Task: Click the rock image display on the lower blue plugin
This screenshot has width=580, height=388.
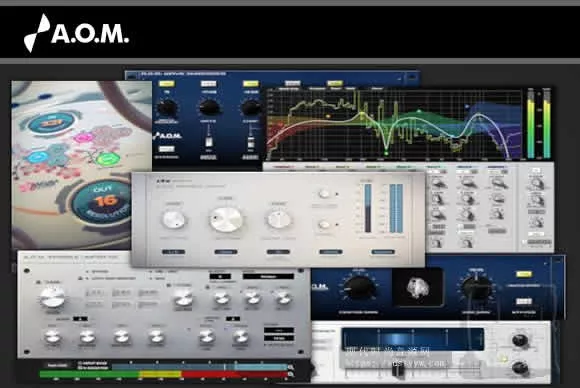Action: pos(418,287)
